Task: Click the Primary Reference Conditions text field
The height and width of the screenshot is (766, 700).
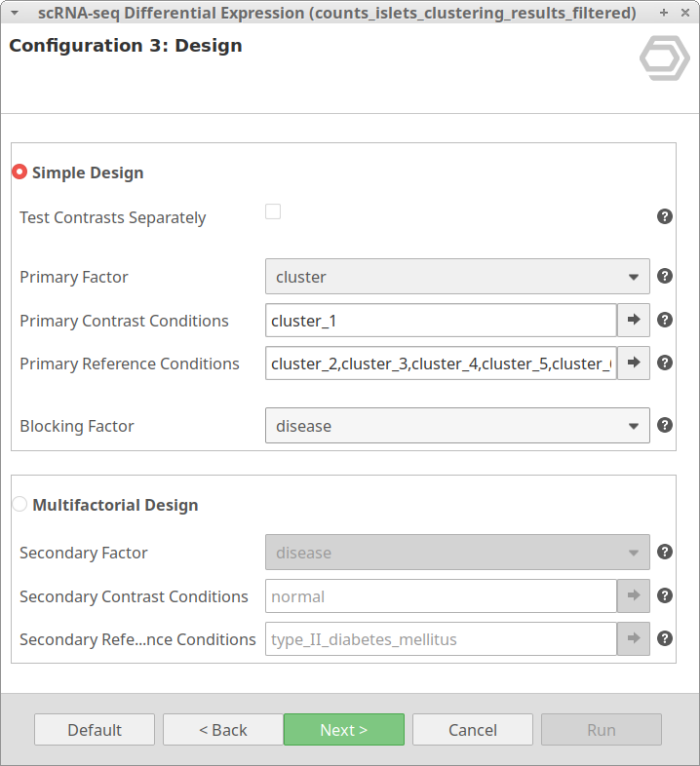Action: pos(441,364)
